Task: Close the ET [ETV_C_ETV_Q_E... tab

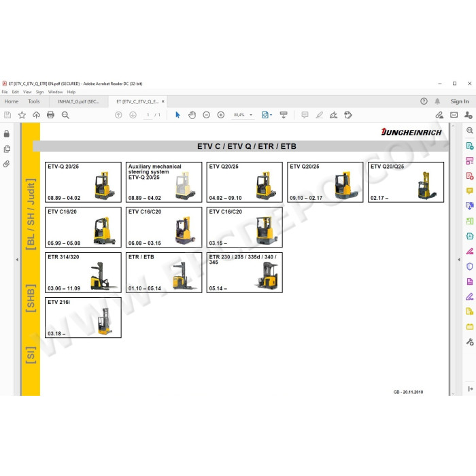Action: (x=163, y=101)
